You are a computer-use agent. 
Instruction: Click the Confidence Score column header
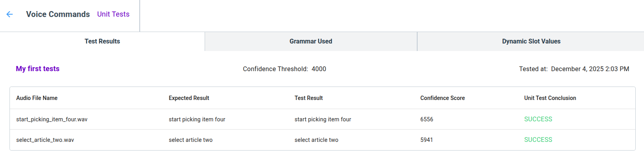click(x=443, y=98)
